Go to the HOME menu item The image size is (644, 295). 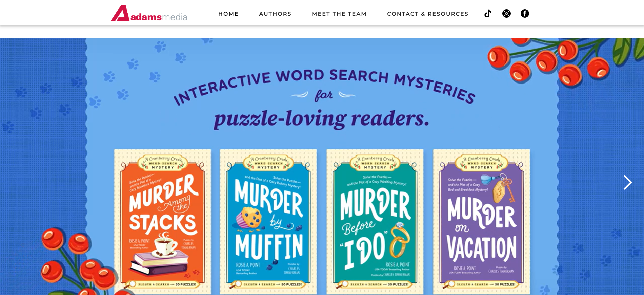coord(228,14)
